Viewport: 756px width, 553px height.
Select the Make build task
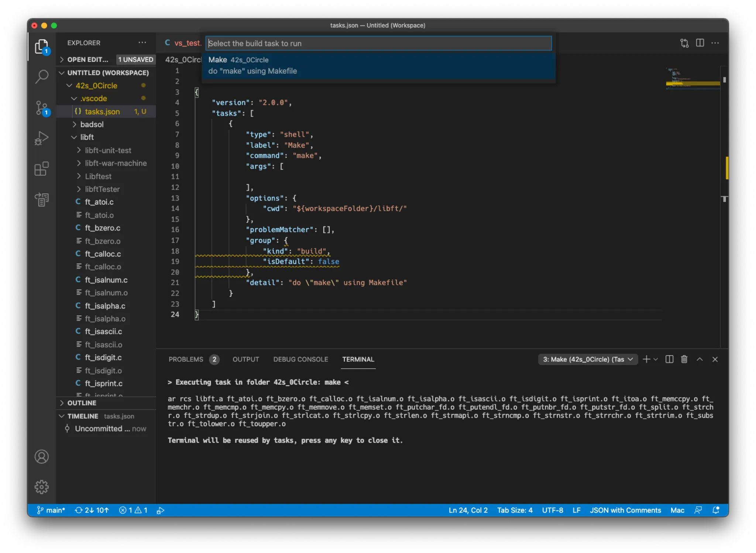click(378, 65)
